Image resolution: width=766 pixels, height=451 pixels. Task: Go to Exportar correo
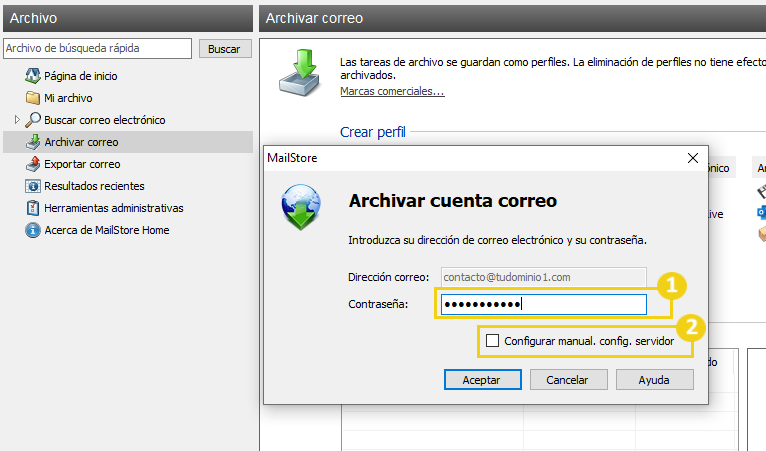(82, 164)
